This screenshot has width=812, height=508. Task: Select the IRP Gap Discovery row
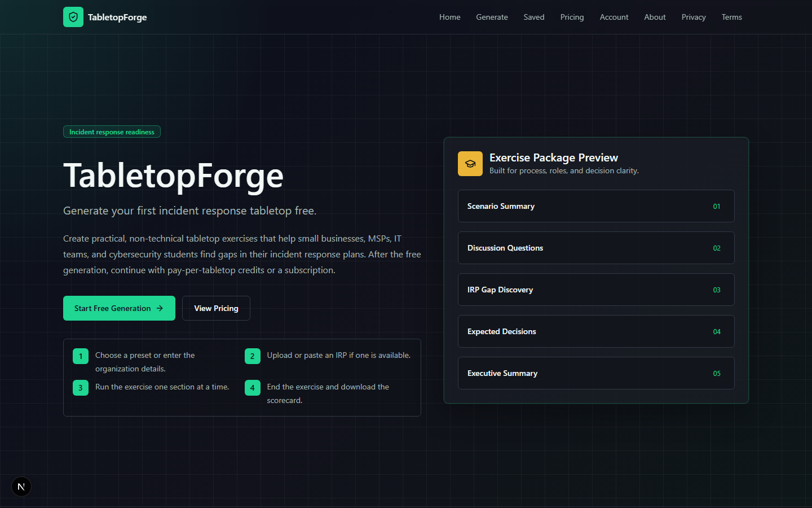(596, 290)
